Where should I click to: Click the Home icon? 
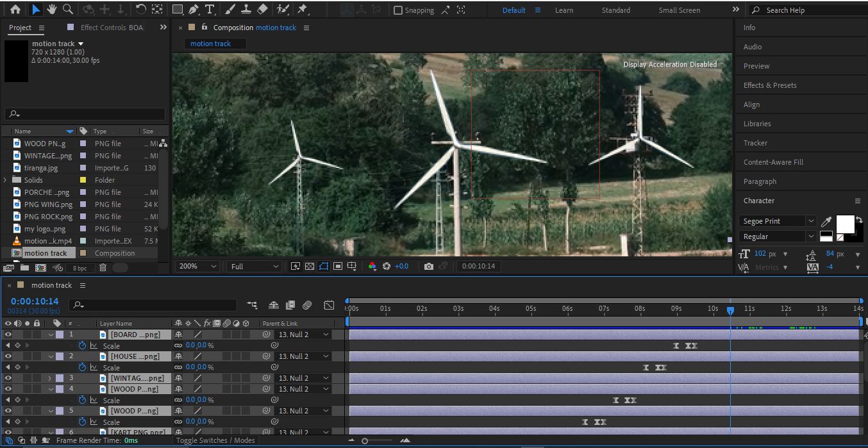15,10
